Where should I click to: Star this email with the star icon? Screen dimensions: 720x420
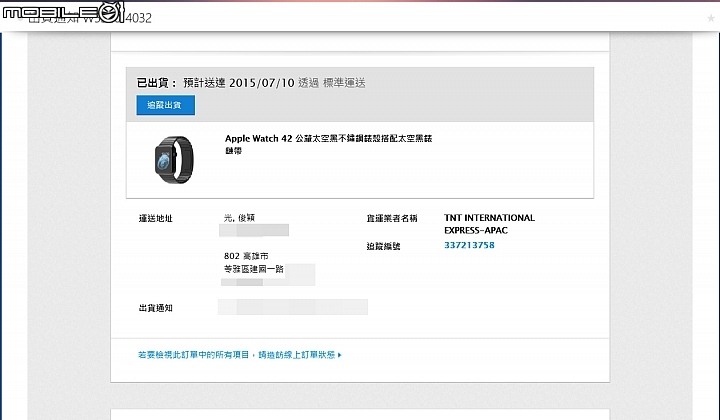[x=711, y=18]
